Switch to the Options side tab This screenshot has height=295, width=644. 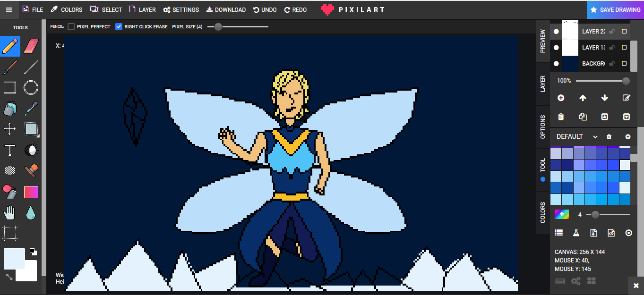point(542,127)
